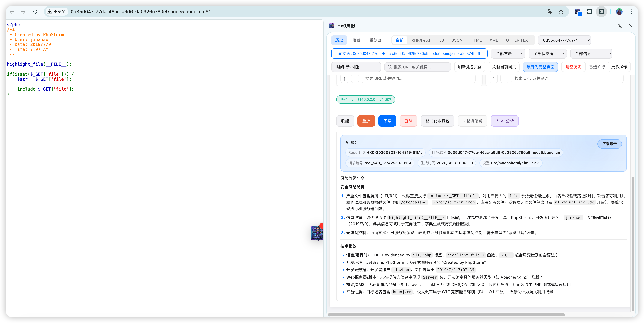
Task: Open the browser extensions puzzle icon
Action: pyautogui.click(x=590, y=12)
